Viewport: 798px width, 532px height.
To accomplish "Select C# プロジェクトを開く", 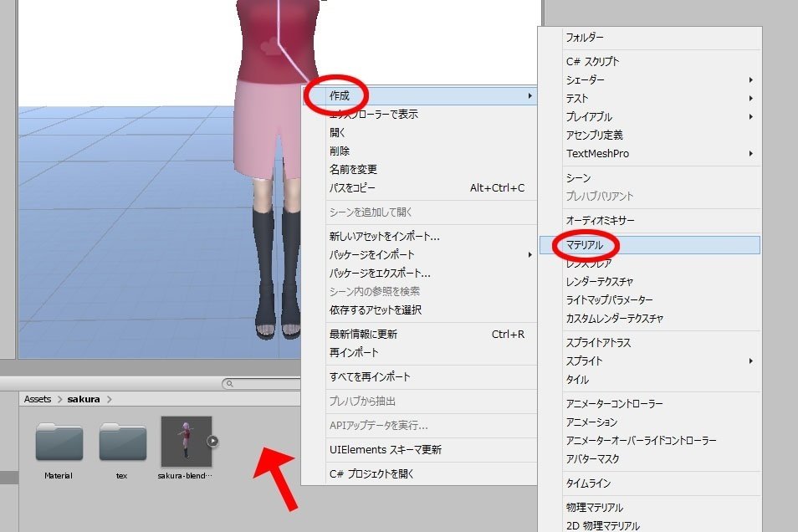I will pos(419,474).
